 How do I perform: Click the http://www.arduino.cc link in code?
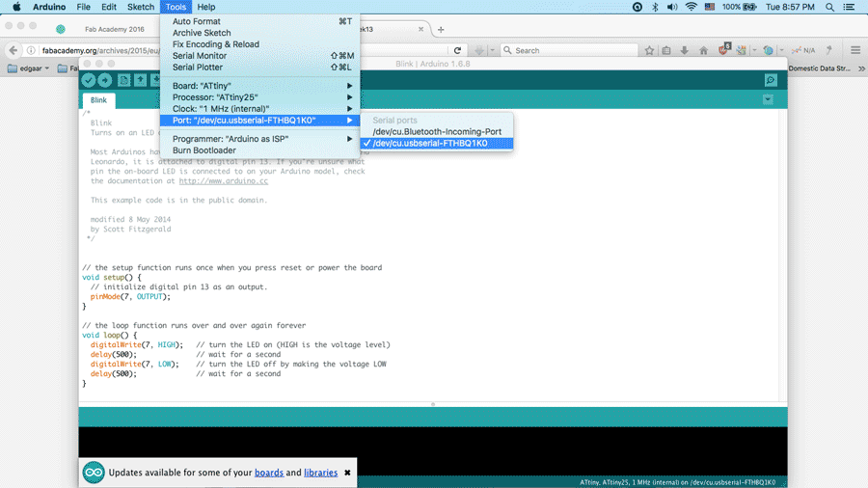click(x=223, y=181)
